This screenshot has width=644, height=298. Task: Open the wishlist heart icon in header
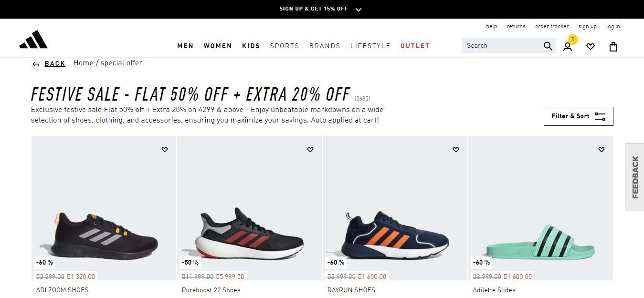[591, 46]
